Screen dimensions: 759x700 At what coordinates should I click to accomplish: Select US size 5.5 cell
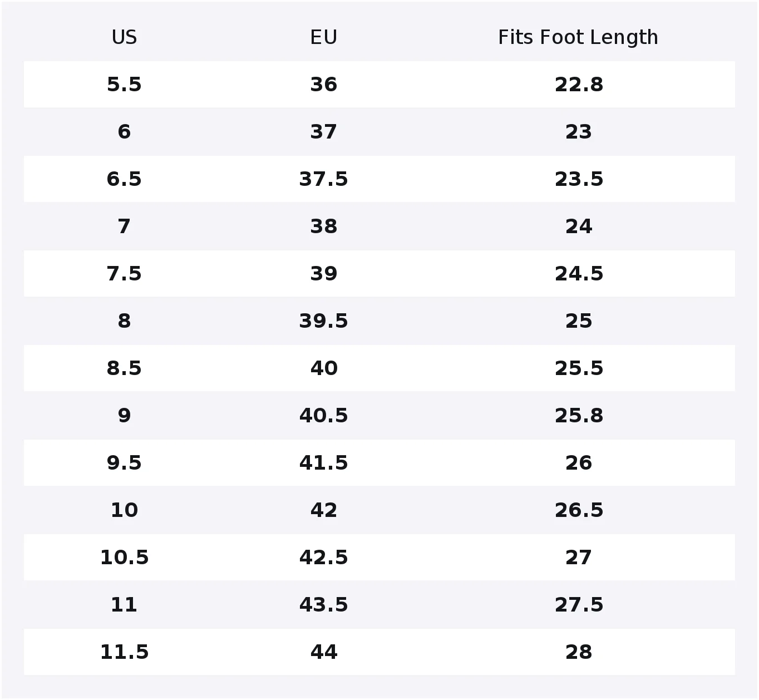124,85
